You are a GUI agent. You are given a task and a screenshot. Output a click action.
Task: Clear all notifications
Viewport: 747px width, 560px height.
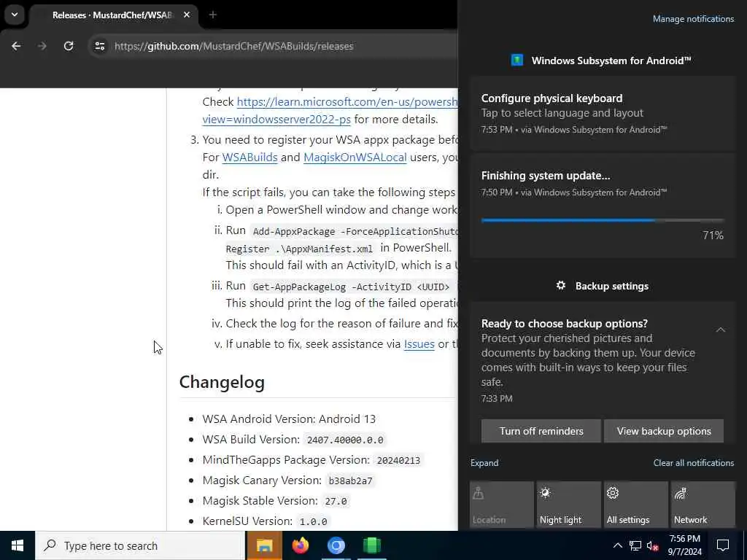694,463
